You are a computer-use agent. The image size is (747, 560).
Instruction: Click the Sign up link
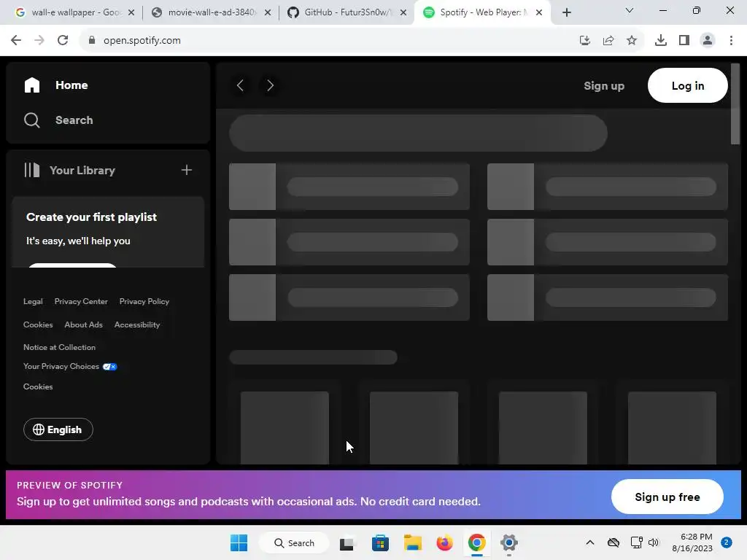[x=604, y=86]
